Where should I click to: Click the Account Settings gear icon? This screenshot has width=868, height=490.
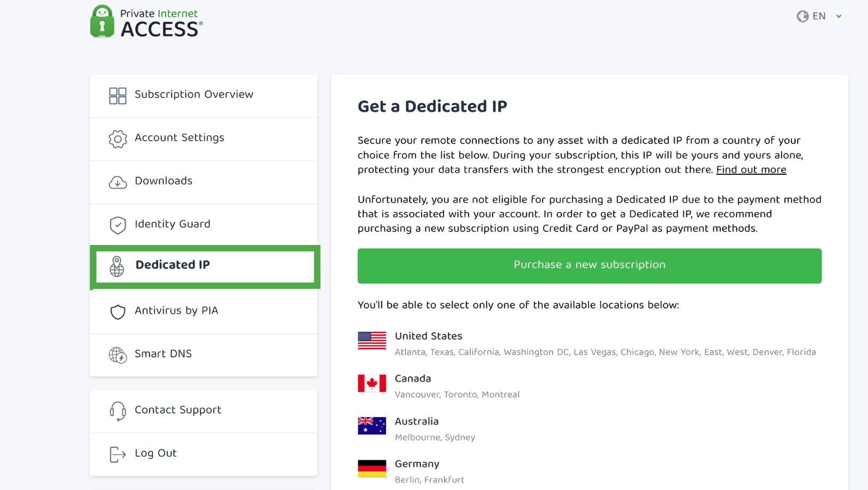click(118, 139)
